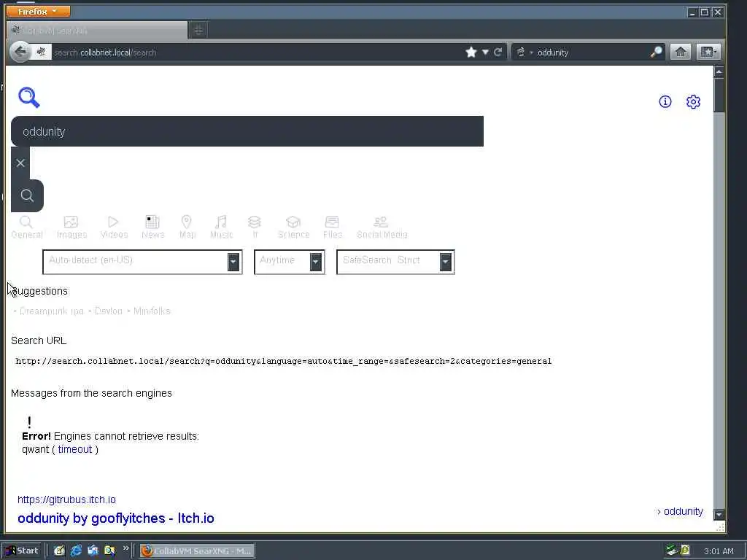Screen dimensions: 747x560
Task: Switch to the Music category tab
Action: pyautogui.click(x=221, y=227)
